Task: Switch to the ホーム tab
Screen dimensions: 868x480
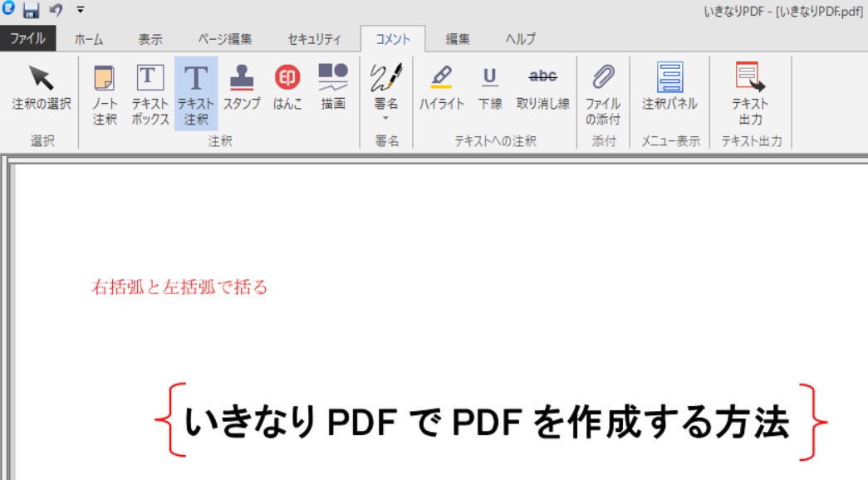Action: [x=89, y=39]
